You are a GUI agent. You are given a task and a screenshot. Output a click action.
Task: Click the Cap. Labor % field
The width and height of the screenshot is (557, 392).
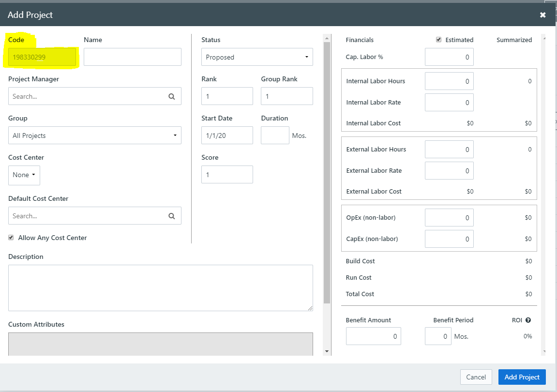tap(449, 57)
